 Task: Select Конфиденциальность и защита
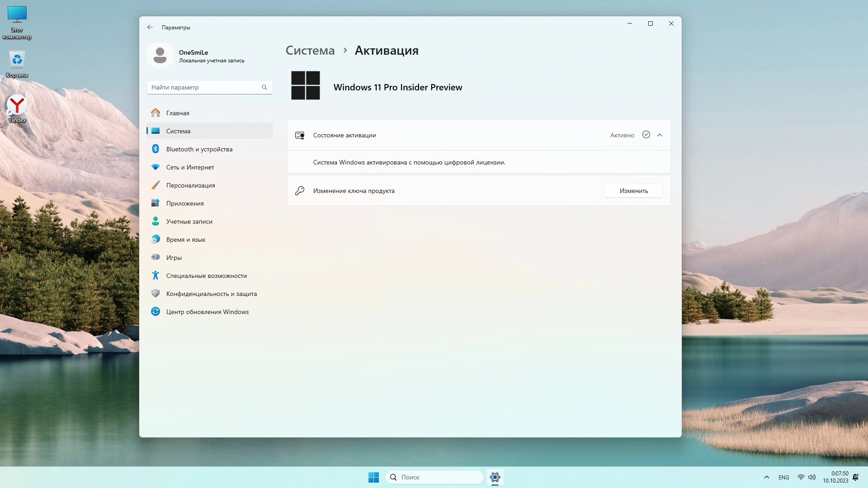(211, 294)
